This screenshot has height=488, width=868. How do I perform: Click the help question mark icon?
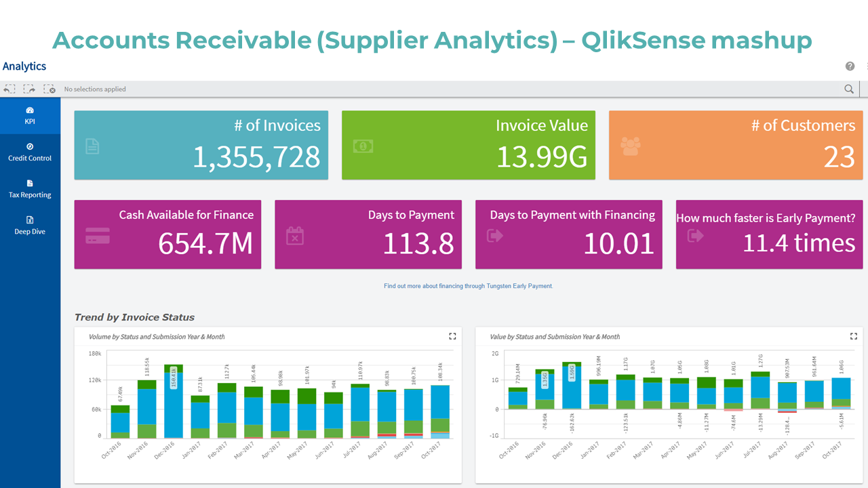tap(850, 66)
